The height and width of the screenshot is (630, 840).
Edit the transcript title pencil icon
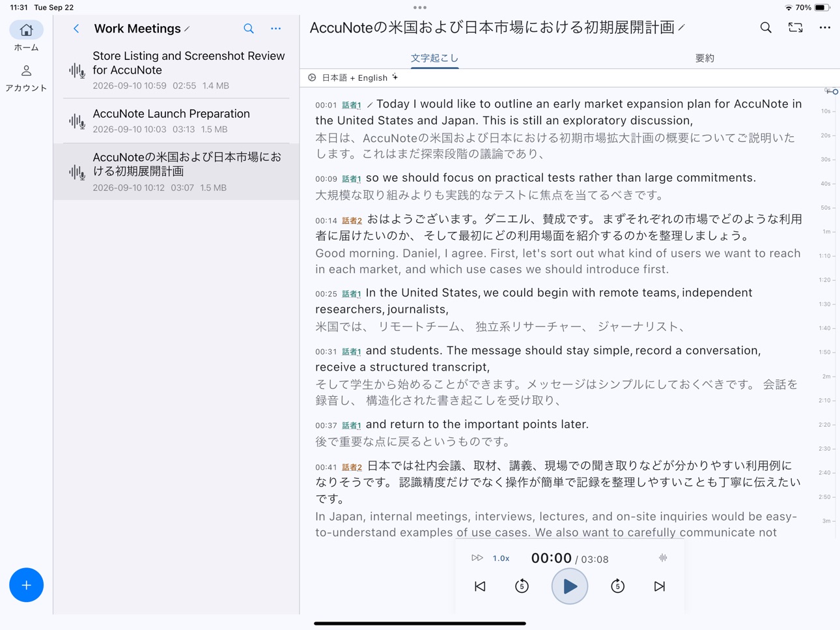click(682, 27)
